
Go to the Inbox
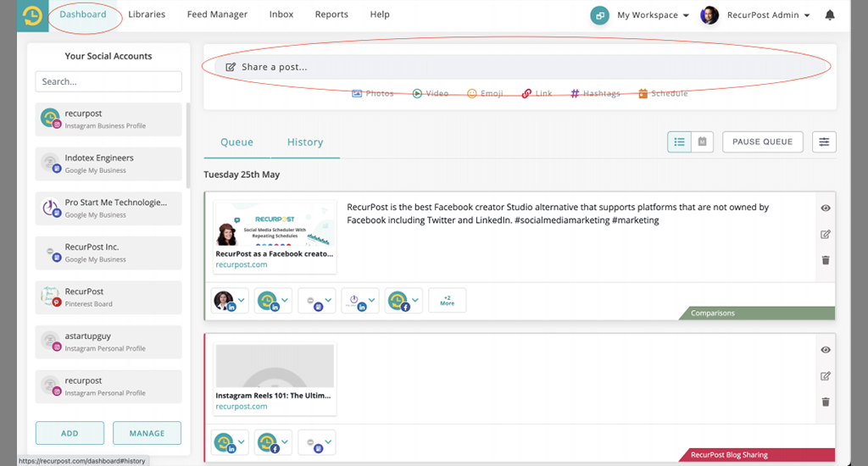click(x=281, y=14)
